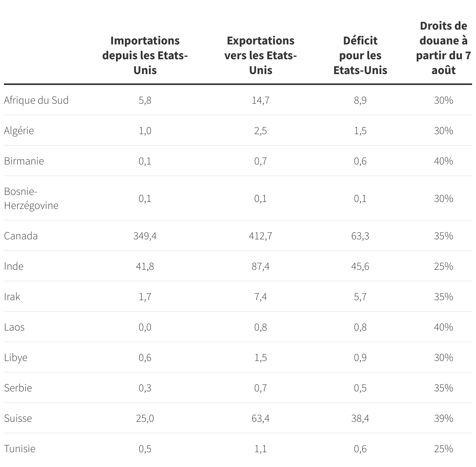Select the Birmanie row label
Screen dimensions: 476x467
point(24,161)
